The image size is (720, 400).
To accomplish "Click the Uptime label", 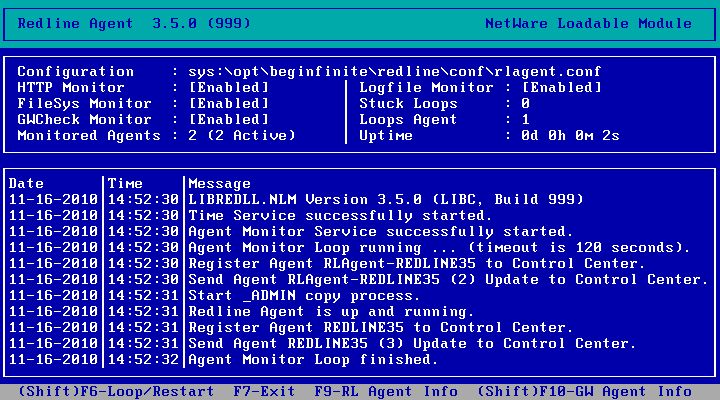I will pos(386,136).
